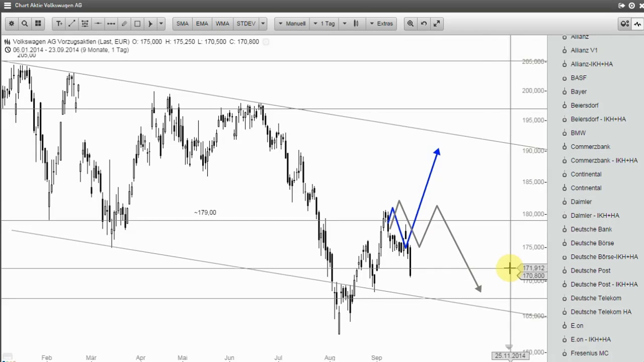
Task: Select BMW in the instrument list
Action: [578, 133]
